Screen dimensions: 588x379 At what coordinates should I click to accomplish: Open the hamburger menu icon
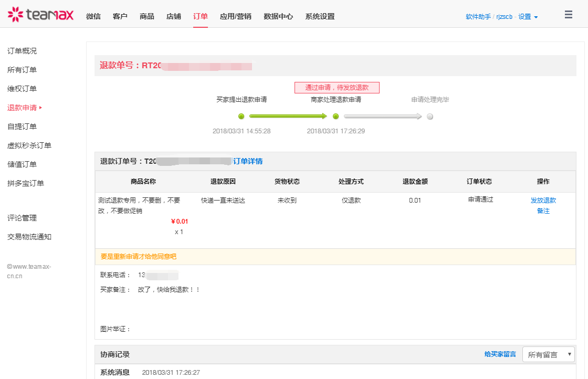[569, 15]
